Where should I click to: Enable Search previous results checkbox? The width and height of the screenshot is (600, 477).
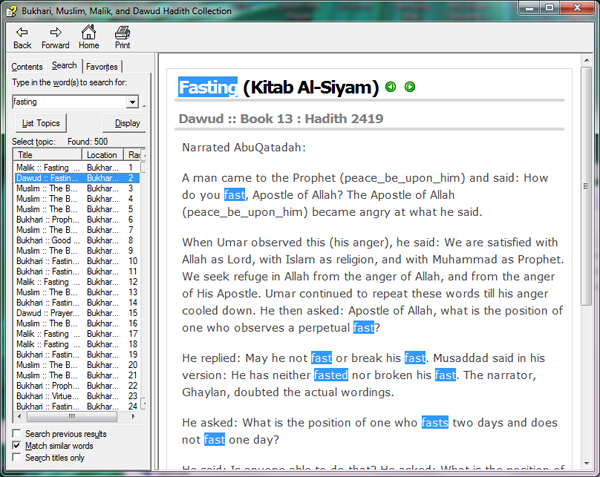point(17,434)
